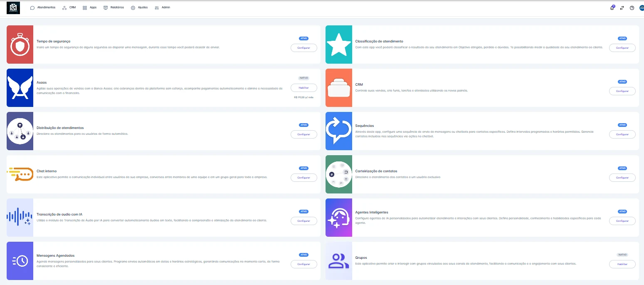The width and height of the screenshot is (644, 285).
Task: Click the Asaas winged logo icon
Action: tap(20, 88)
